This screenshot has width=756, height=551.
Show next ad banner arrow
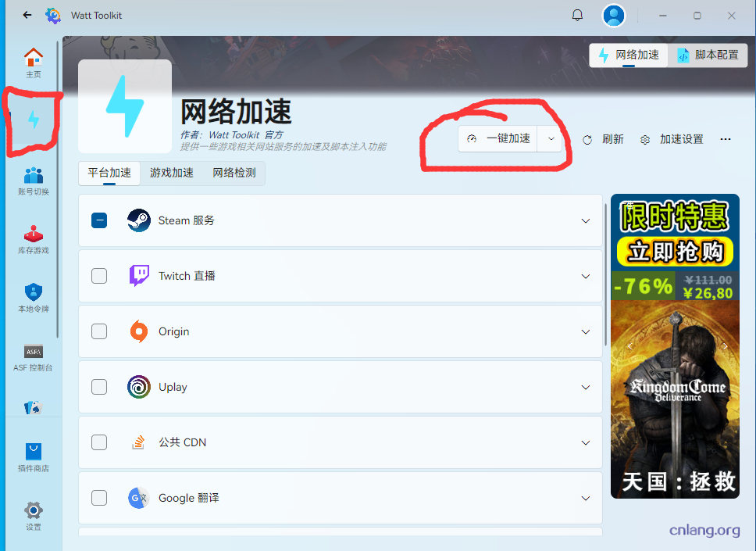(x=725, y=346)
